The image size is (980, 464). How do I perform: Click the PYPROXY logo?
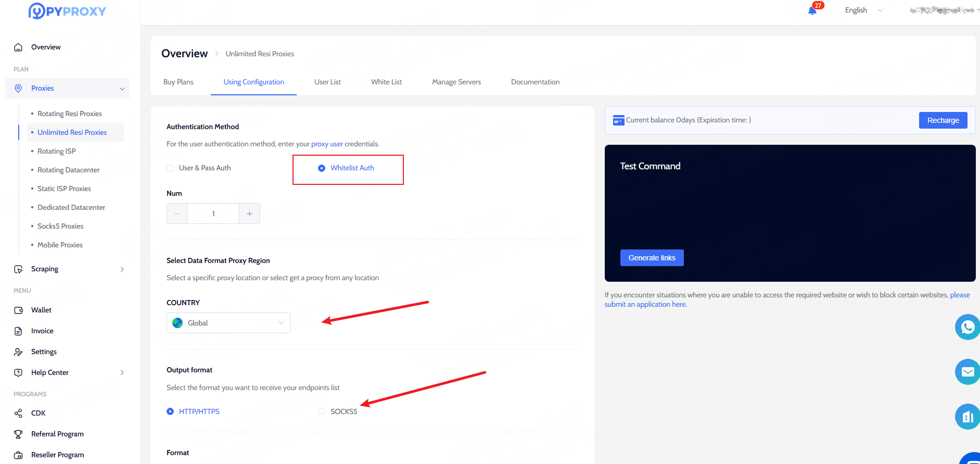pos(67,11)
